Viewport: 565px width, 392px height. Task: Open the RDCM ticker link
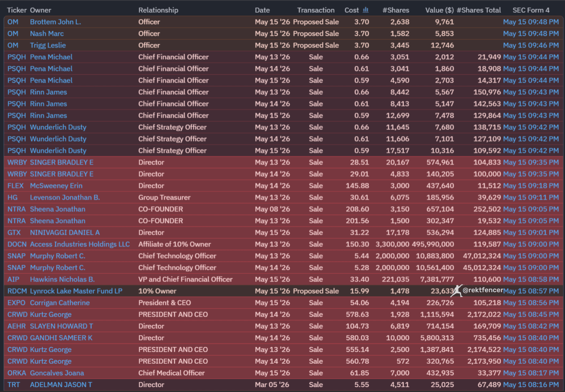[17, 291]
